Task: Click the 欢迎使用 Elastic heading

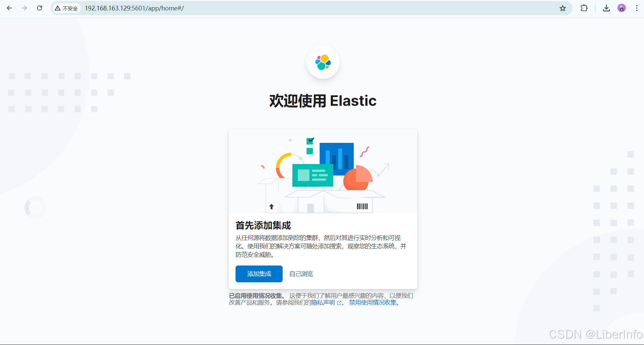Action: coord(323,101)
